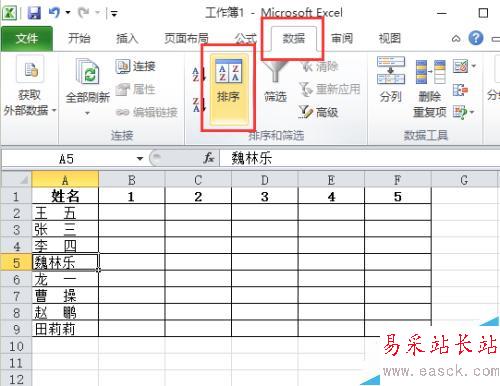Sort descending with the Z-A icon
Screen dimensions: 500x386
[199, 104]
